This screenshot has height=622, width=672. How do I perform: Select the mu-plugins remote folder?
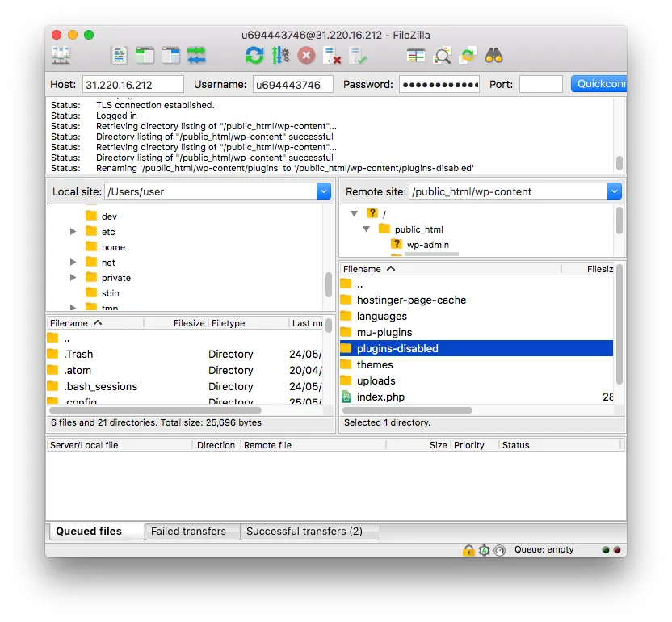point(477,333)
